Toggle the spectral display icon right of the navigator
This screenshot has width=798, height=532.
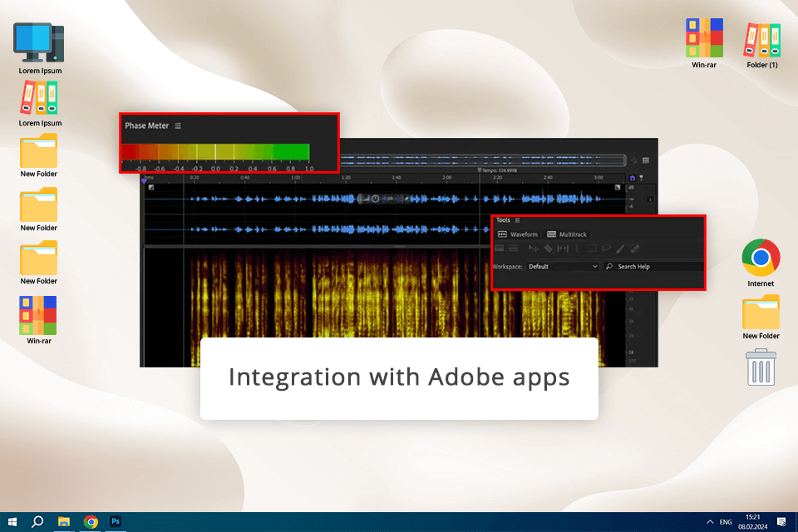pos(646,160)
